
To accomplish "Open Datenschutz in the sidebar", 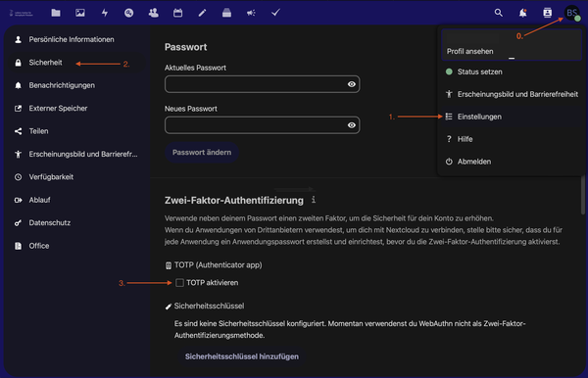I will coord(75,222).
